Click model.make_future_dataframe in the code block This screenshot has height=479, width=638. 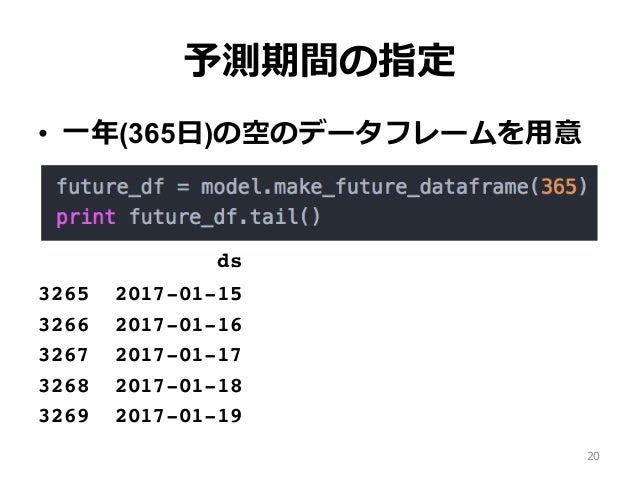pyautogui.click(x=364, y=187)
